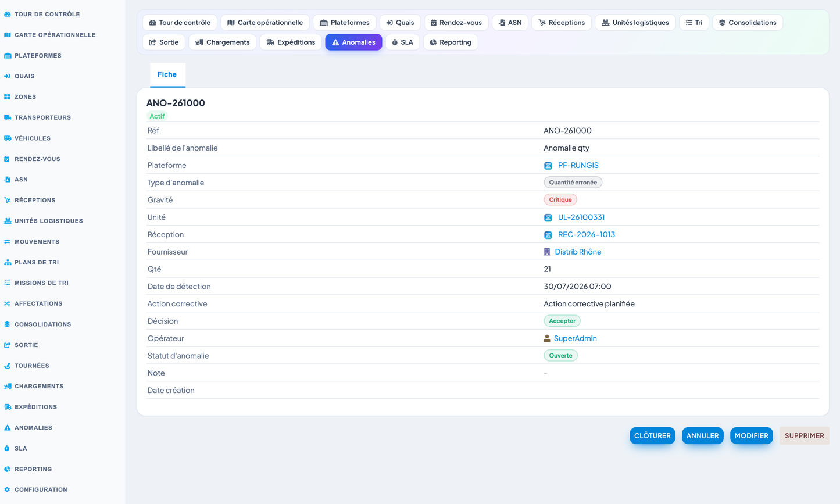Open the Plans de tri sidebar icon
The image size is (840, 504).
(x=8, y=262)
